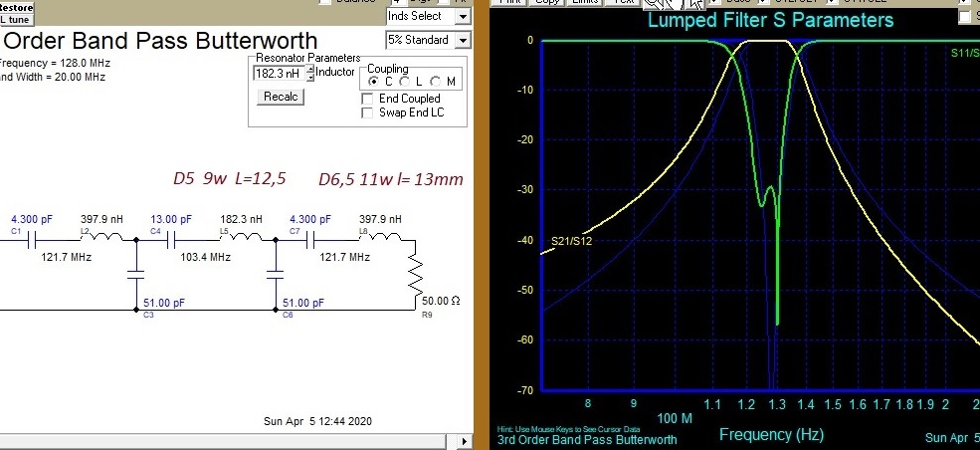This screenshot has width=980, height=450.
Task: Click the 13.00 pF value above C4
Action: (x=171, y=219)
